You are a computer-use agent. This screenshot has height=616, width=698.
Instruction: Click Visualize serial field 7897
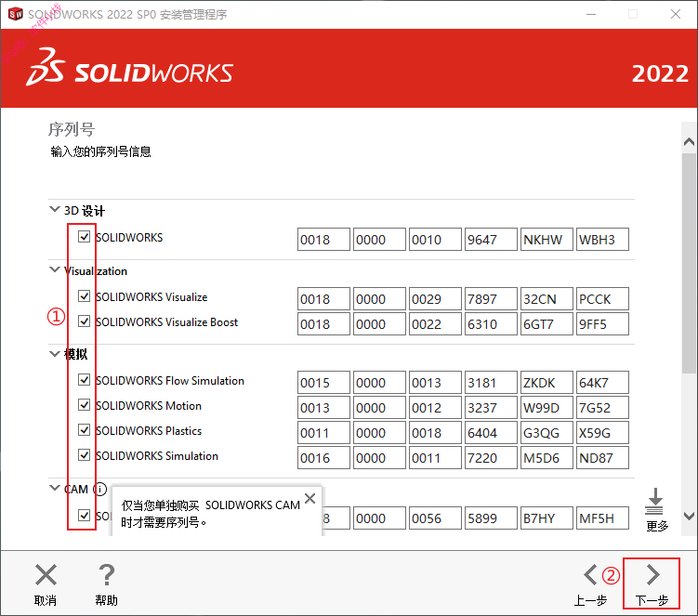(x=491, y=298)
